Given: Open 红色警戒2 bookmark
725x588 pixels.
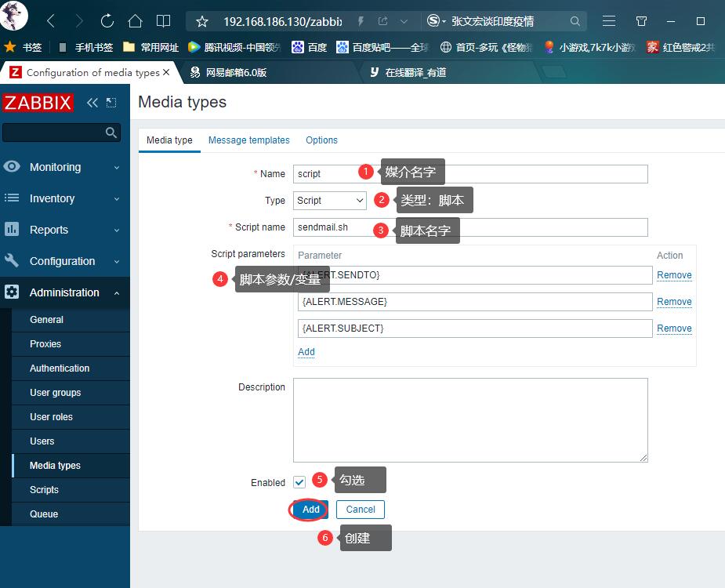Looking at the screenshot, I should (x=680, y=47).
